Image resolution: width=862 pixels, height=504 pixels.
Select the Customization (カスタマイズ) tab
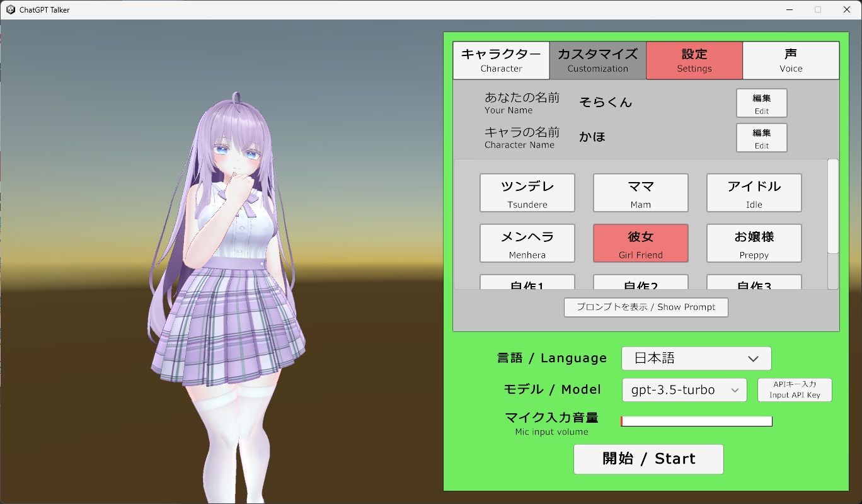[x=597, y=60]
